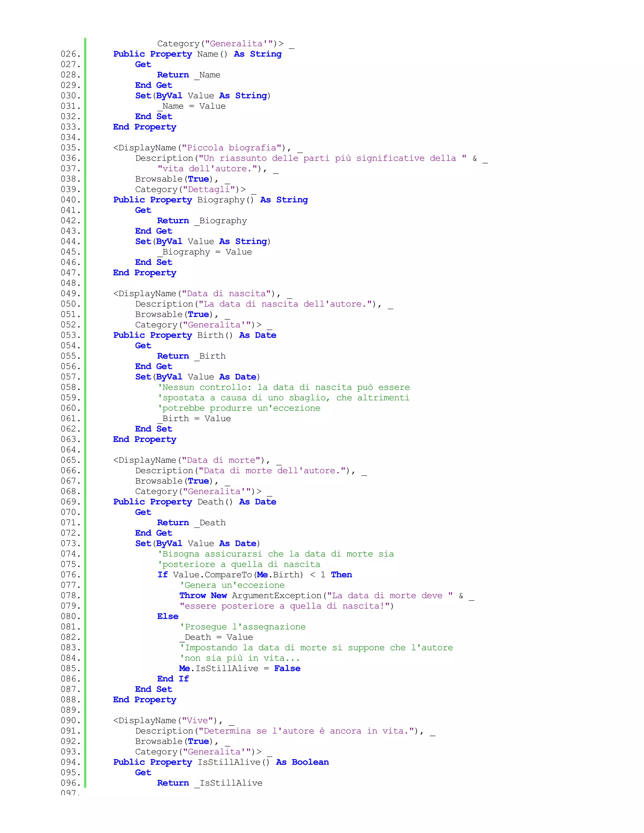Viewport: 644px width, 833px height.
Task: Click Description("Data di morte dell'autore.")
Action: [251, 471]
